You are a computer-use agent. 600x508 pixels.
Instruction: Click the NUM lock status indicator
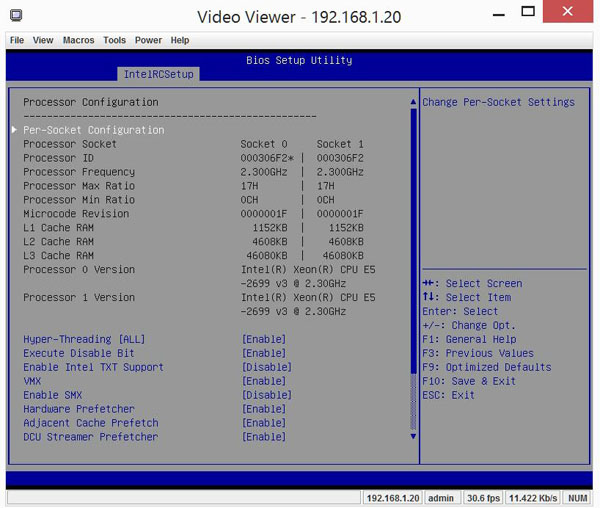point(577,498)
